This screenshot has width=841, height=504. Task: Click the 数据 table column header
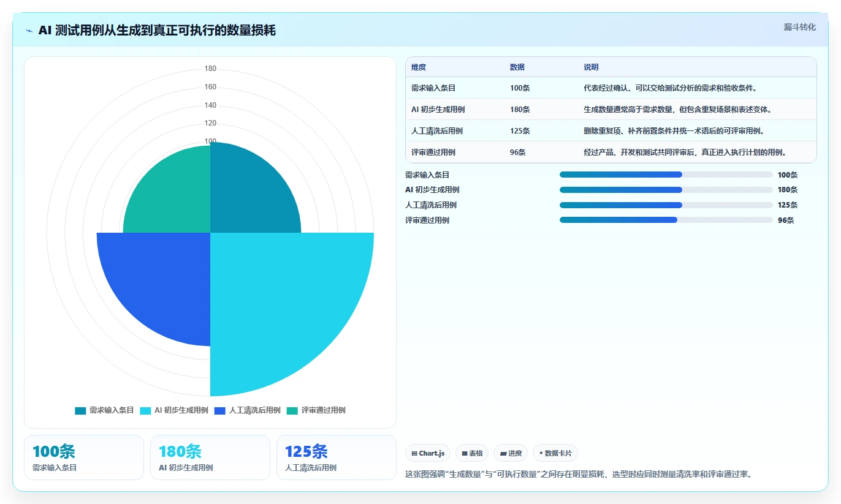(517, 67)
